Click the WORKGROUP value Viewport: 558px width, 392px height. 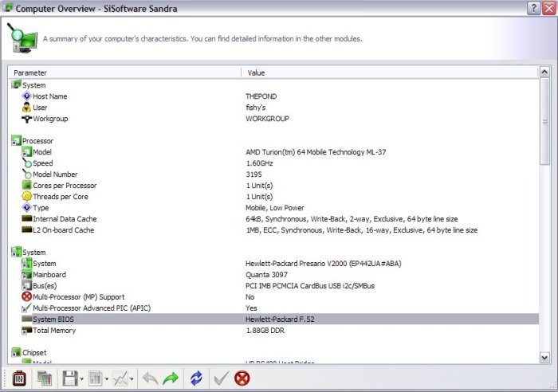pyautogui.click(x=267, y=119)
